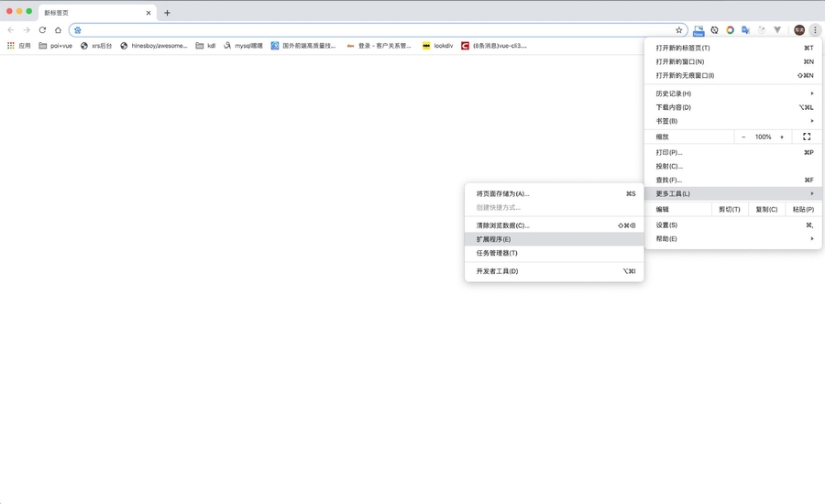Click the profile avatar icon
The height and width of the screenshot is (504, 825).
(x=799, y=30)
